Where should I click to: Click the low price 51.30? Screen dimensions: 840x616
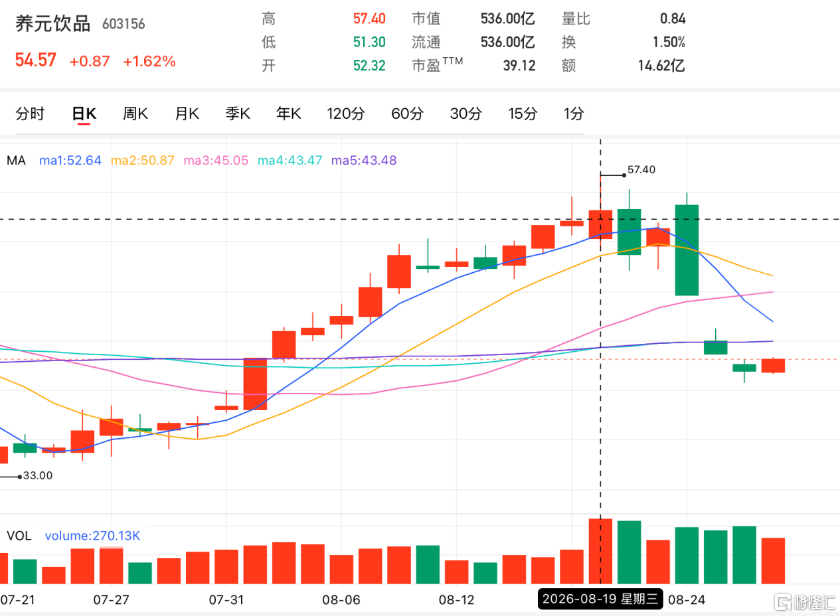(x=369, y=42)
